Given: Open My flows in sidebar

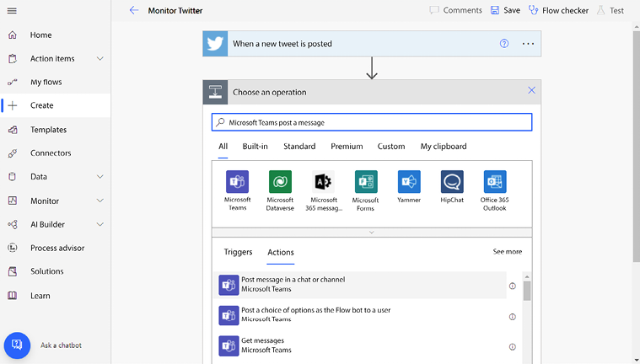Looking at the screenshot, I should (x=46, y=82).
